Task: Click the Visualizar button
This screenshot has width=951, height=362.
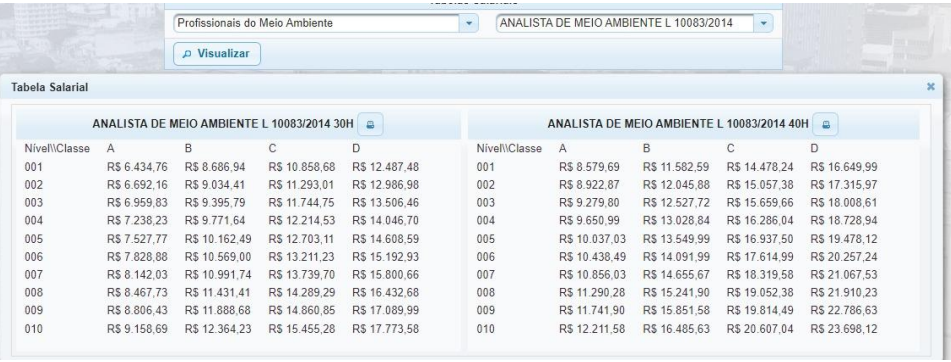Action: click(x=217, y=54)
